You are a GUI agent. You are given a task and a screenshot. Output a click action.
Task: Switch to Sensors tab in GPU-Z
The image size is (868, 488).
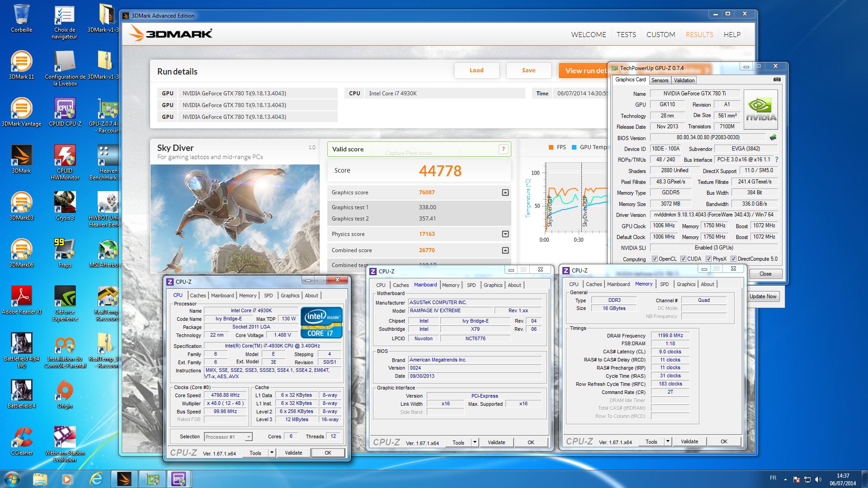coord(660,80)
